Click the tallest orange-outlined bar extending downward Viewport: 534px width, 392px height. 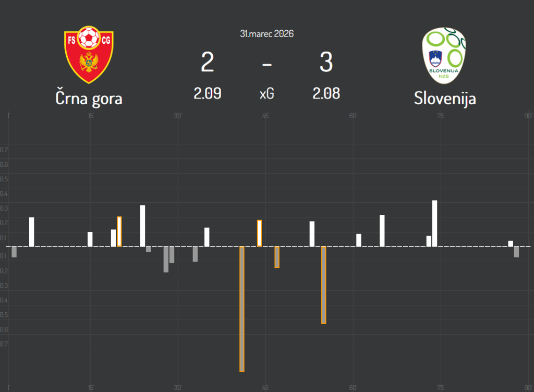tap(242, 309)
